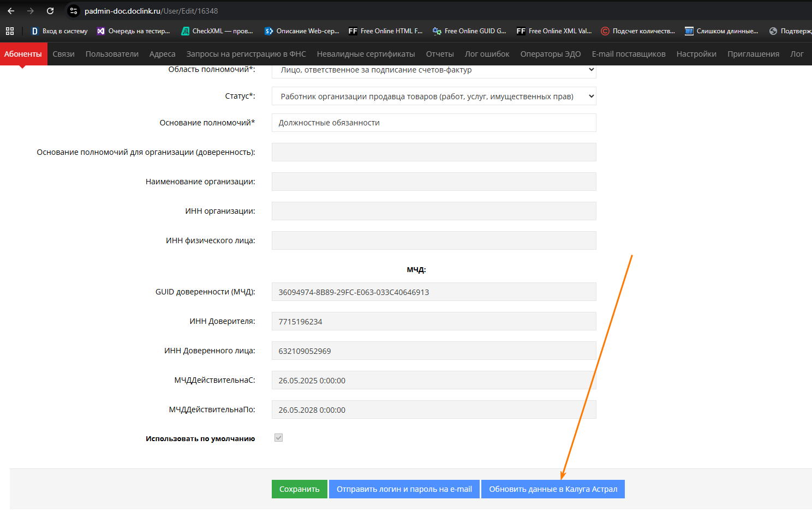Click the 'ИНН организации' field
This screenshot has width=812, height=512.
(434, 211)
